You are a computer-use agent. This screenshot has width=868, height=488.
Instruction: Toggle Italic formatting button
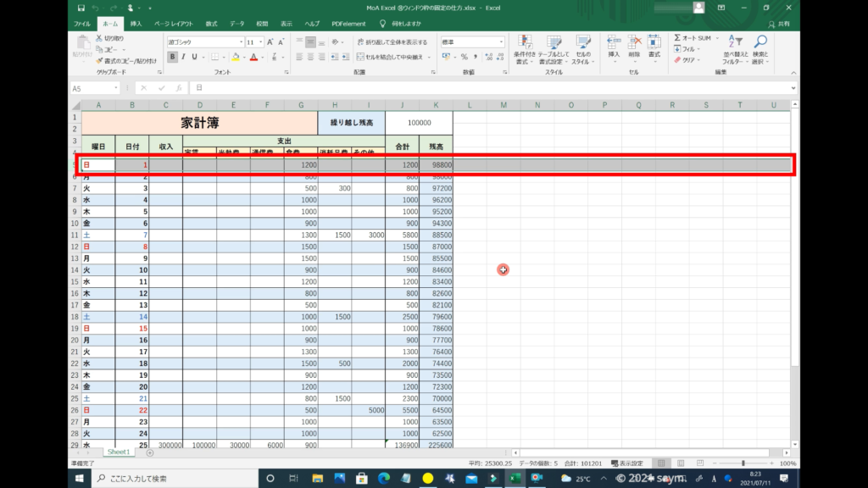183,57
